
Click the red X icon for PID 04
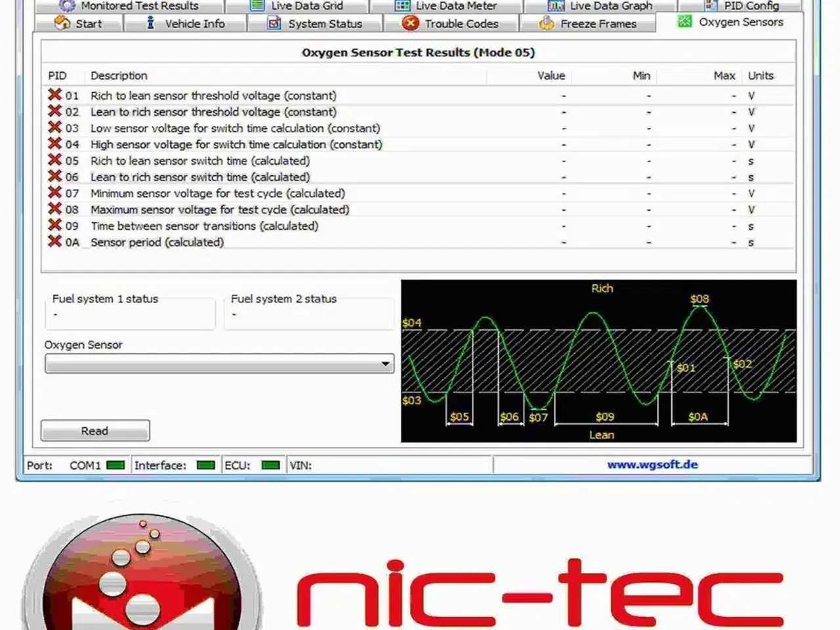click(55, 144)
